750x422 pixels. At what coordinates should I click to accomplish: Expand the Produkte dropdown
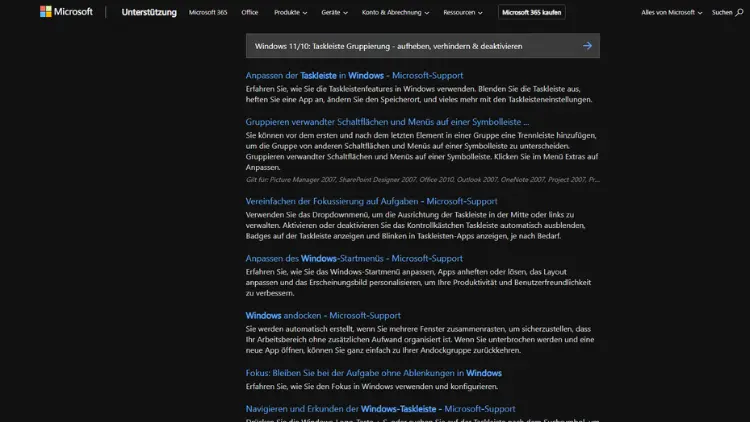pos(290,12)
